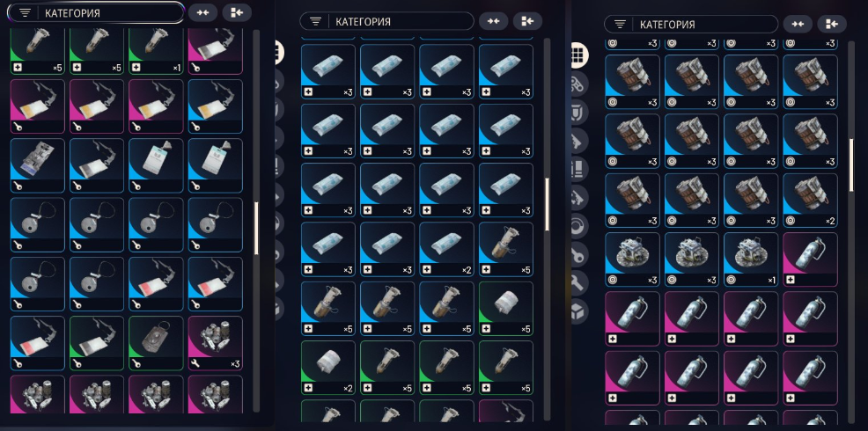Viewport: 868px width, 431px height.
Task: Open the wrench materials category icon
Action: 579,282
